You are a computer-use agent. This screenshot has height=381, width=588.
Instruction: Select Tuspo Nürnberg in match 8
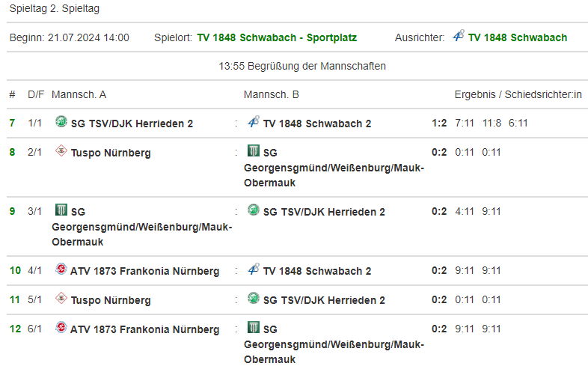coord(111,153)
